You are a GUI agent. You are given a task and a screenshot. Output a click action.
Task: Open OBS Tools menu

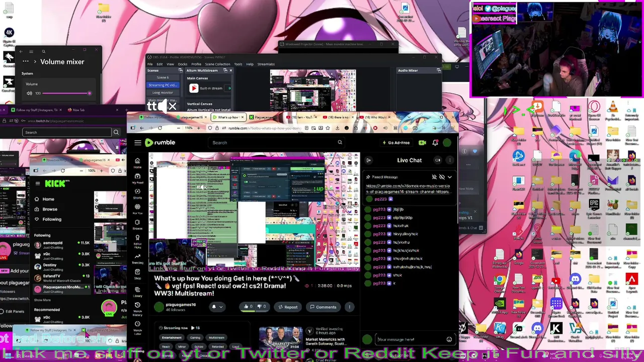pyautogui.click(x=238, y=64)
